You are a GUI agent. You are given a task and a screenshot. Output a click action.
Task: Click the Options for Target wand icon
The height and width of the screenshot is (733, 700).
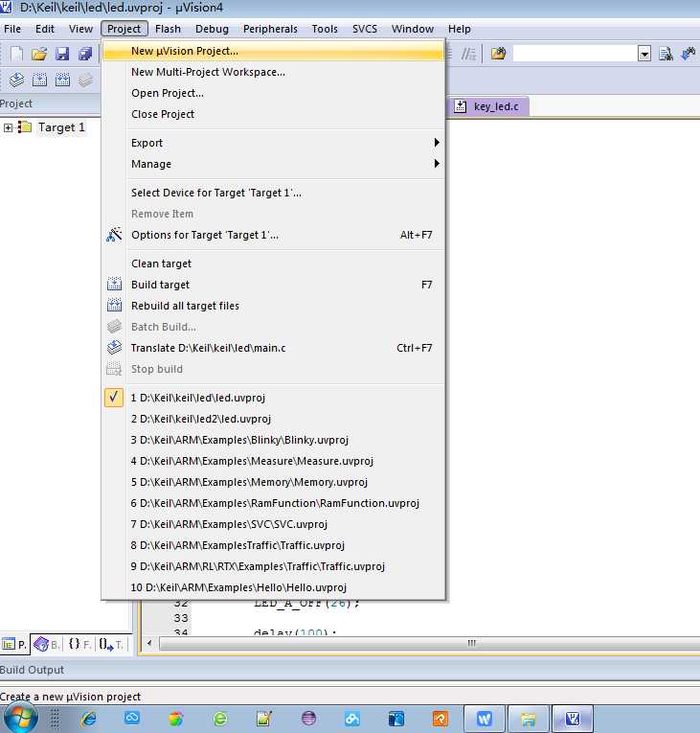[114, 235]
